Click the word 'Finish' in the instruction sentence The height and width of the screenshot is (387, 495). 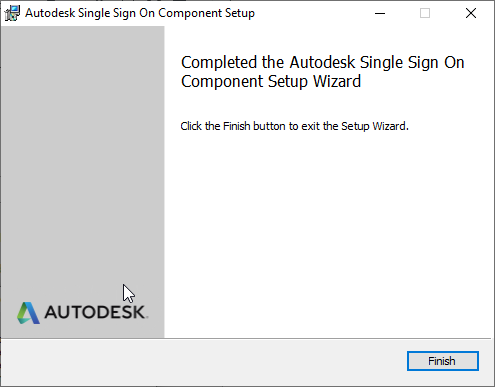click(236, 126)
